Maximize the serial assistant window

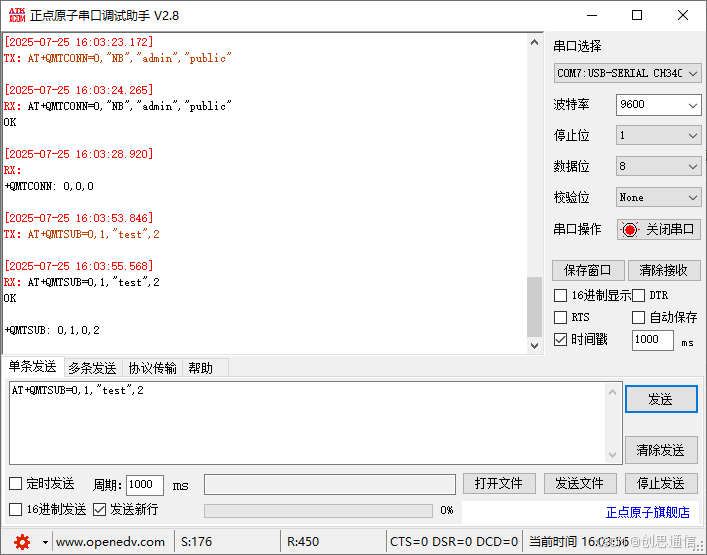tap(637, 15)
